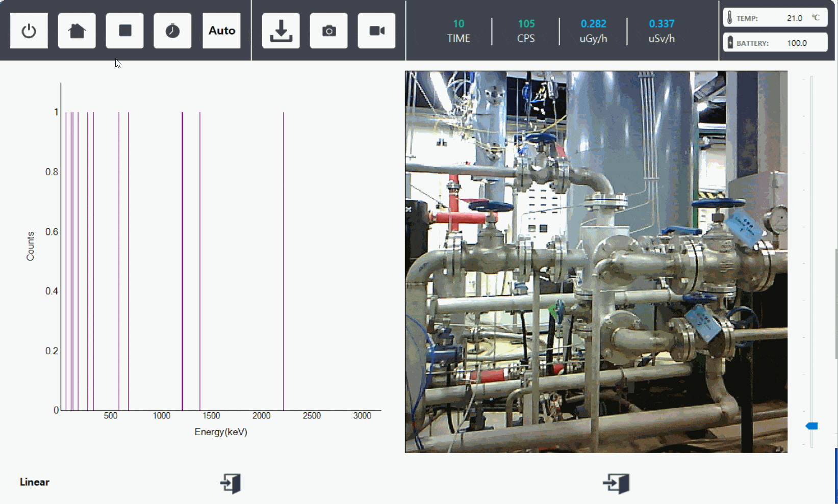Click the camera view of the pipes
The image size is (838, 504).
click(x=596, y=262)
